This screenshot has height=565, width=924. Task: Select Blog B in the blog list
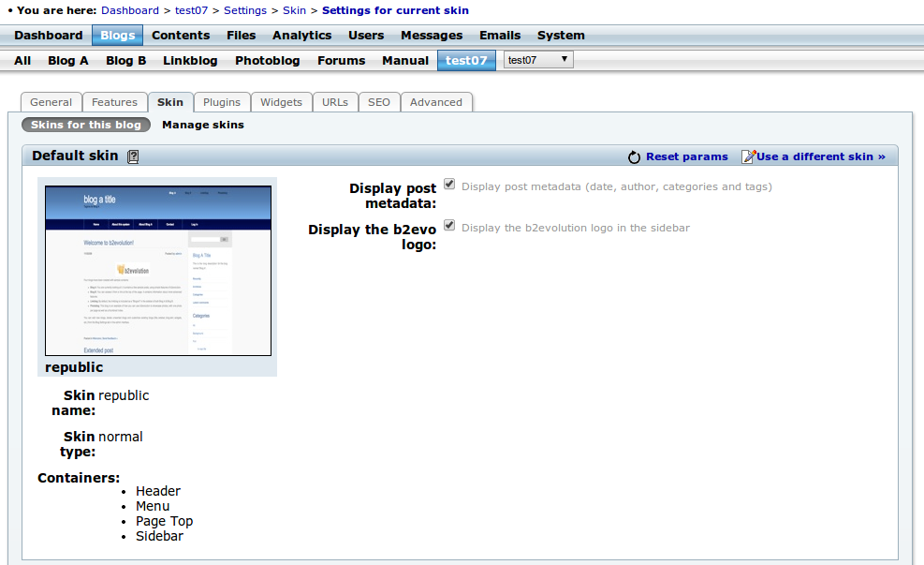(x=125, y=61)
